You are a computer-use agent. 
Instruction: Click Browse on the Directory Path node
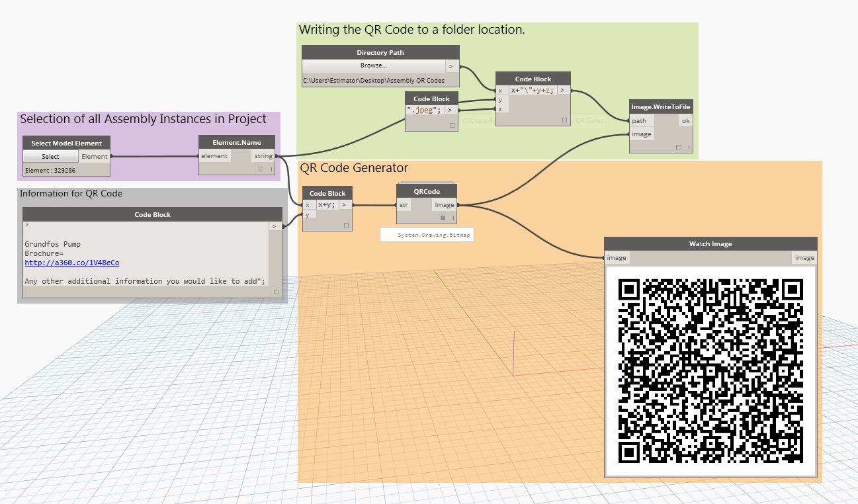pyautogui.click(x=374, y=65)
